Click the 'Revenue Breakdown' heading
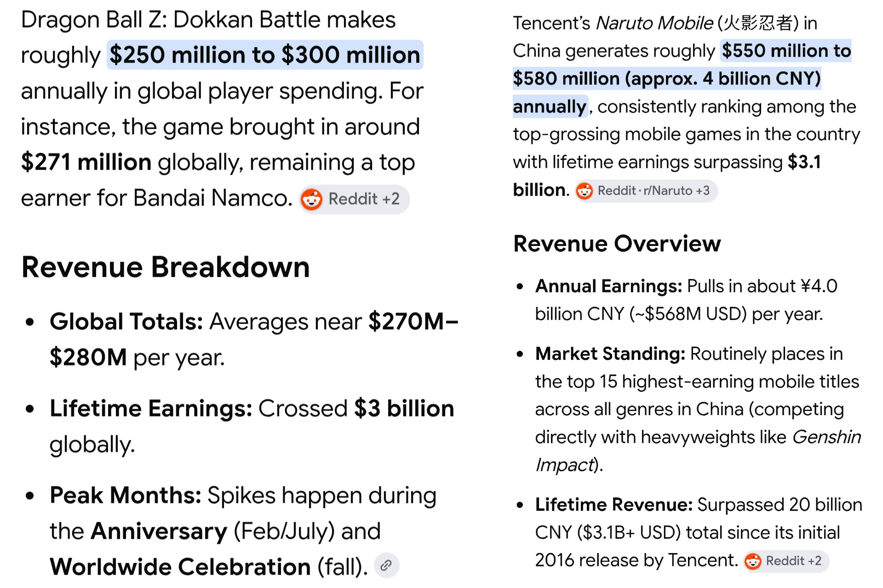The height and width of the screenshot is (588, 883). (x=166, y=267)
